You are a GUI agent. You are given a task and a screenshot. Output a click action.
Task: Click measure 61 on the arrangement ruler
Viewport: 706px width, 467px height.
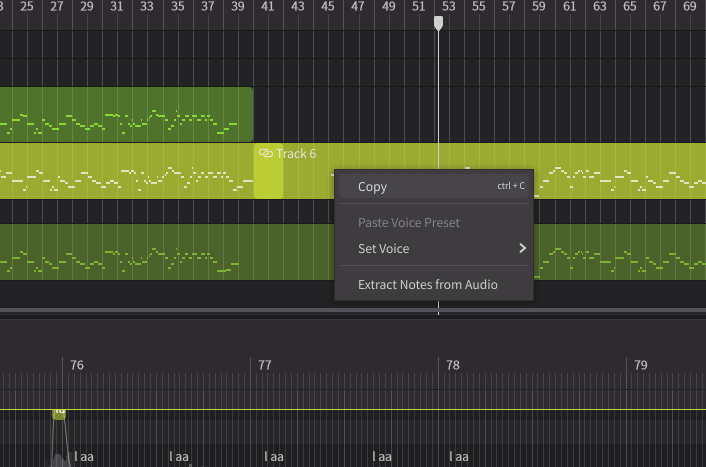[569, 6]
